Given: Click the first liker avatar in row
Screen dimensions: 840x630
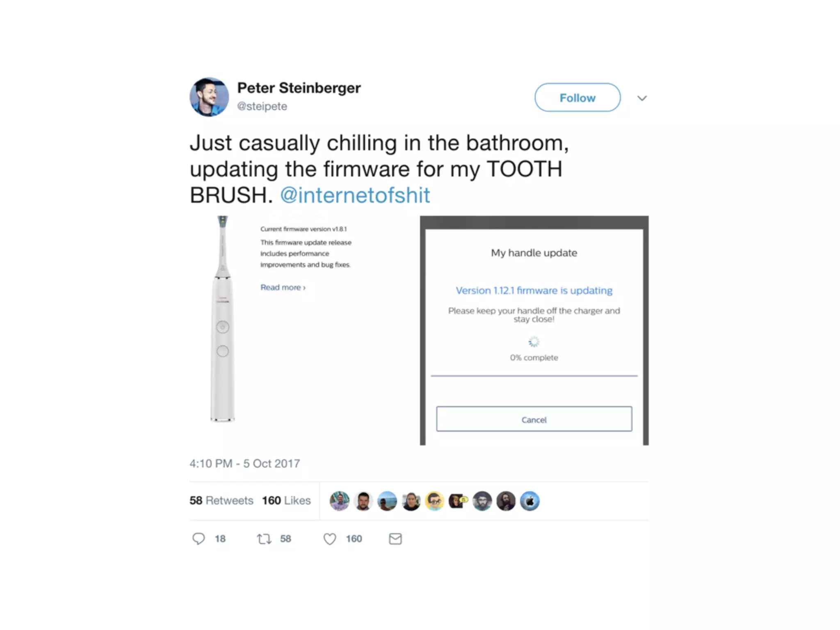Looking at the screenshot, I should (x=340, y=501).
